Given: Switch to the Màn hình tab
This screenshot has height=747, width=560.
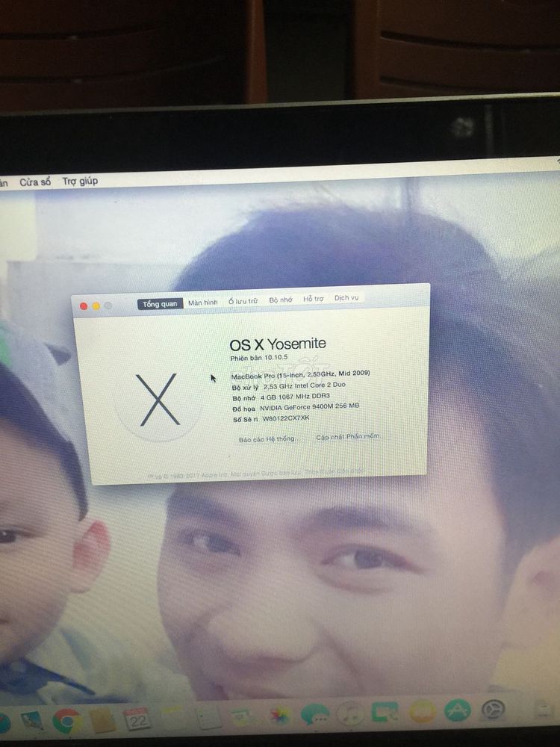Looking at the screenshot, I should tap(203, 303).
